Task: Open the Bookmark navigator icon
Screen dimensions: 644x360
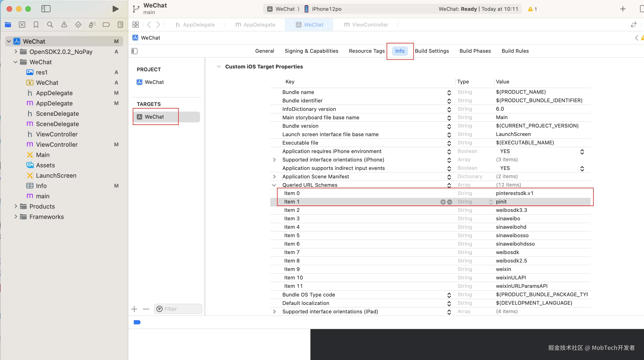Action: point(36,25)
